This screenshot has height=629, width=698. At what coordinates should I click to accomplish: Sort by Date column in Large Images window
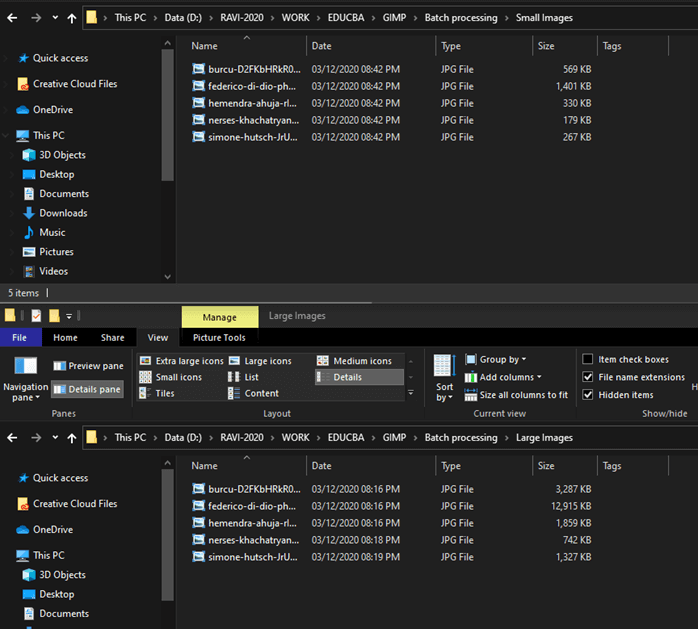point(371,466)
